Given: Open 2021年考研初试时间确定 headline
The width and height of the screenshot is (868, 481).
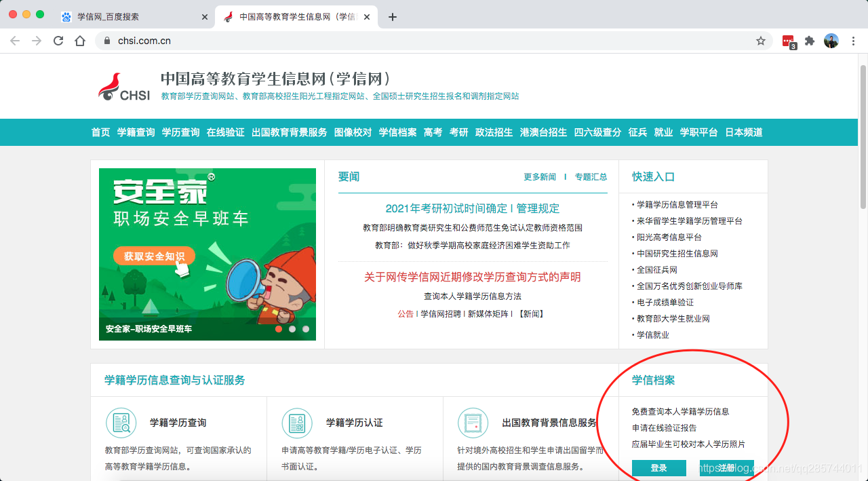Looking at the screenshot, I should pos(446,208).
